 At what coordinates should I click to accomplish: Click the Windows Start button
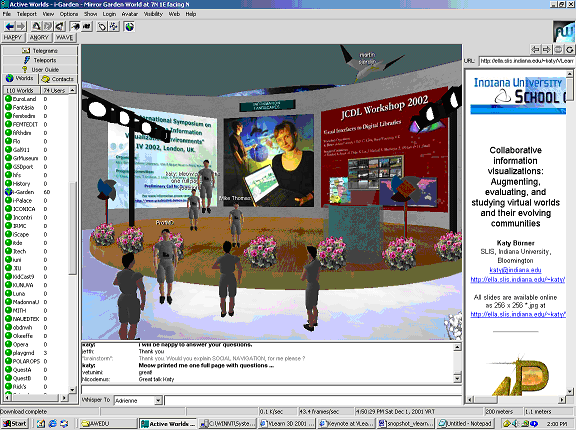tap(14, 424)
